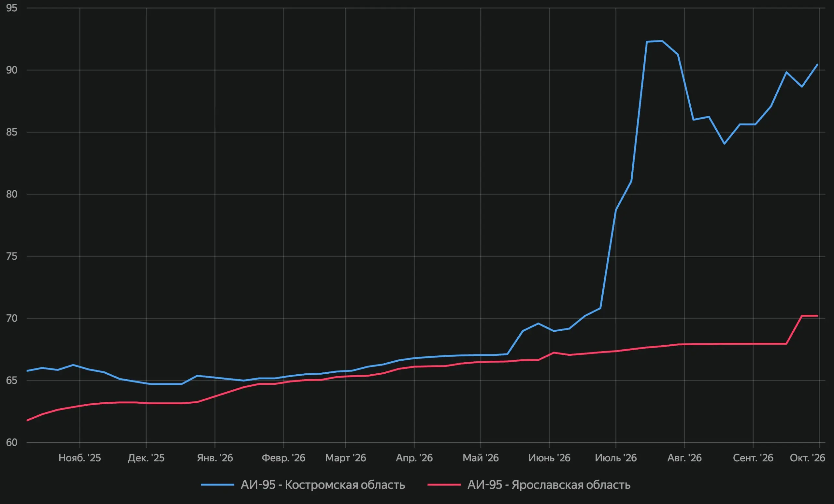834x504 pixels.
Task: Click the Февр. '26 axis label
Action: click(284, 458)
